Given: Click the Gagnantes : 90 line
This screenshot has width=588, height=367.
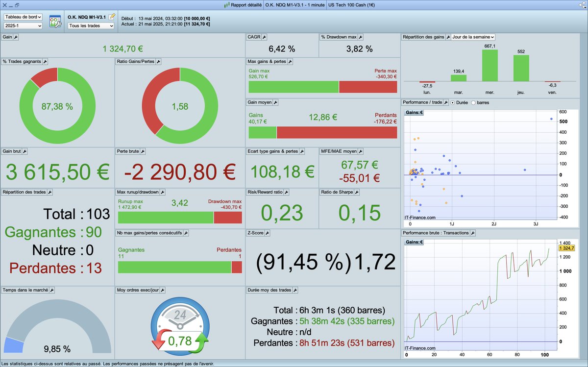Looking at the screenshot, I should pos(53,232).
